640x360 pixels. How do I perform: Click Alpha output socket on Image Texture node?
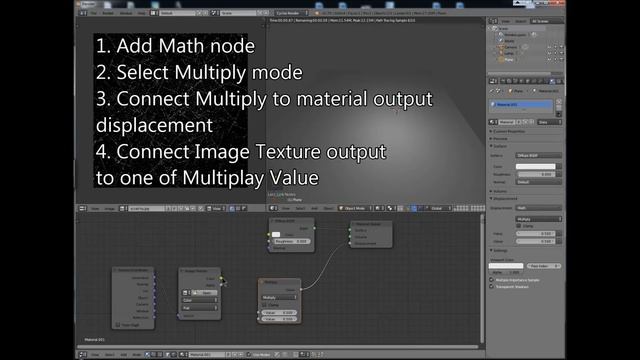pos(221,285)
